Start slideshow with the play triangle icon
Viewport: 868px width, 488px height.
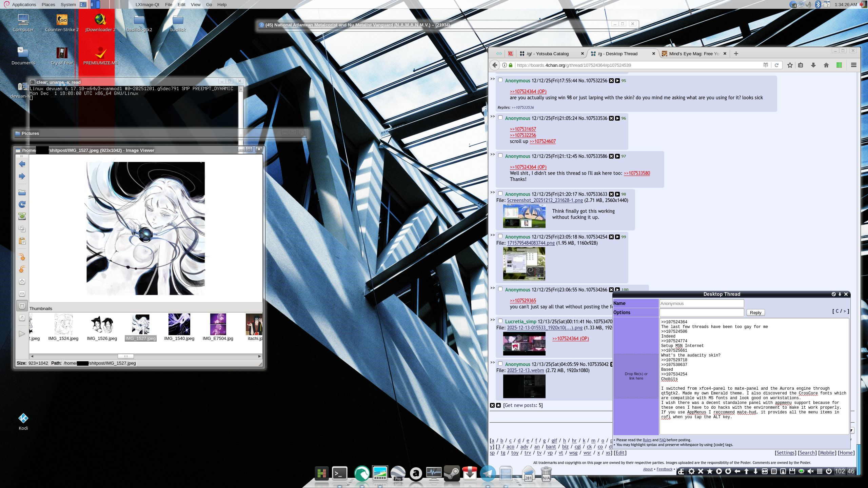point(22,334)
